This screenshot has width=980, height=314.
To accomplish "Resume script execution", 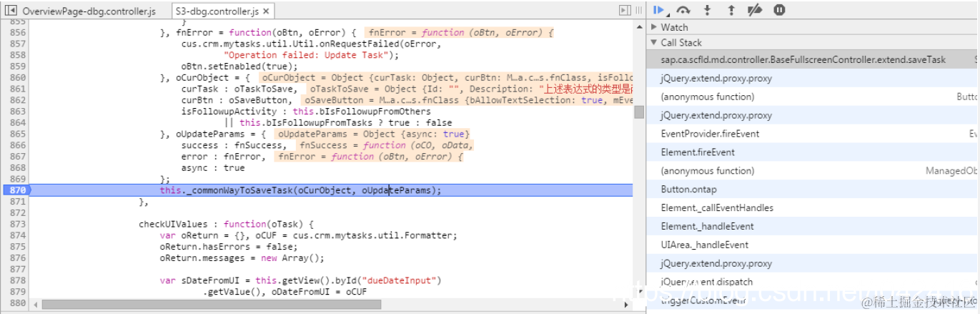I will tap(658, 10).
